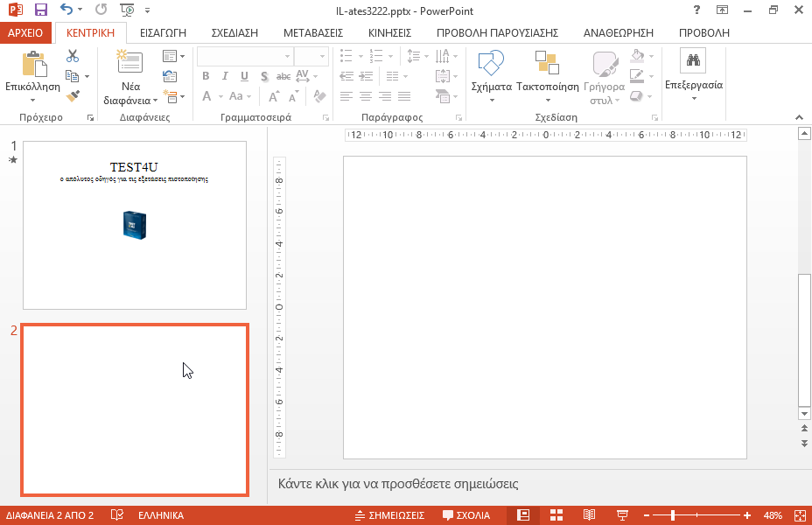Toggle Bold formatting
This screenshot has height=525, width=812.
(206, 76)
